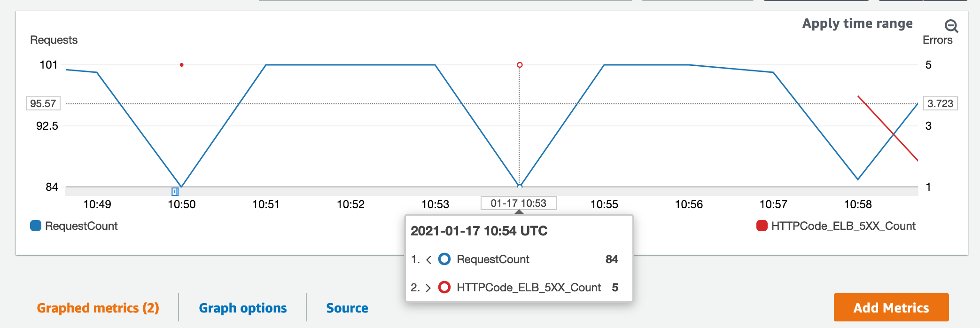Click the 3.723 right axis value box
Image resolution: width=980 pixels, height=328 pixels.
coord(941,103)
